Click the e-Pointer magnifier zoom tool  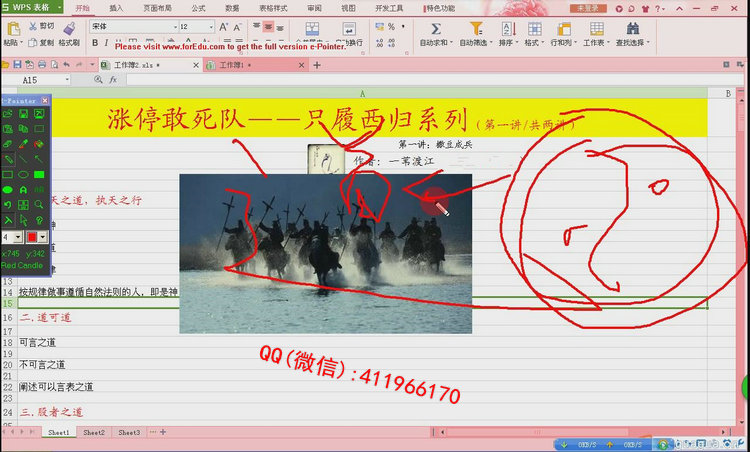39,205
